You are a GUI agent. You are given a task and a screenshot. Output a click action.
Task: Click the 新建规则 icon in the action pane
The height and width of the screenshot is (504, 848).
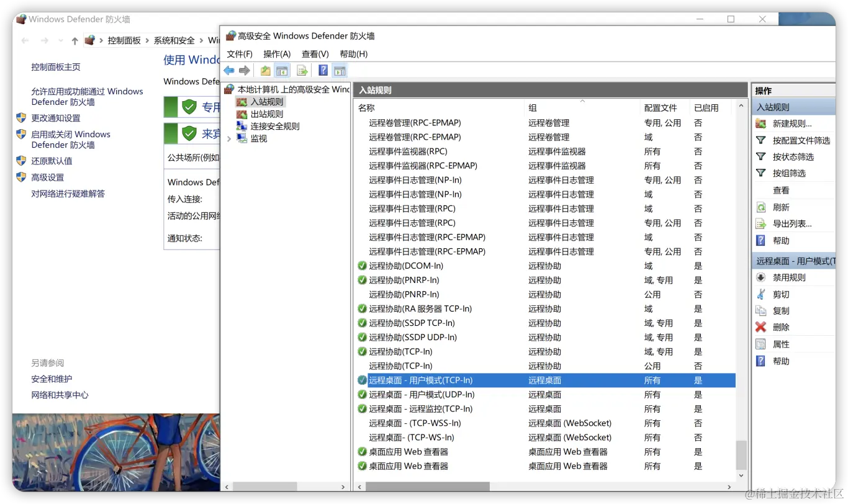coord(761,124)
